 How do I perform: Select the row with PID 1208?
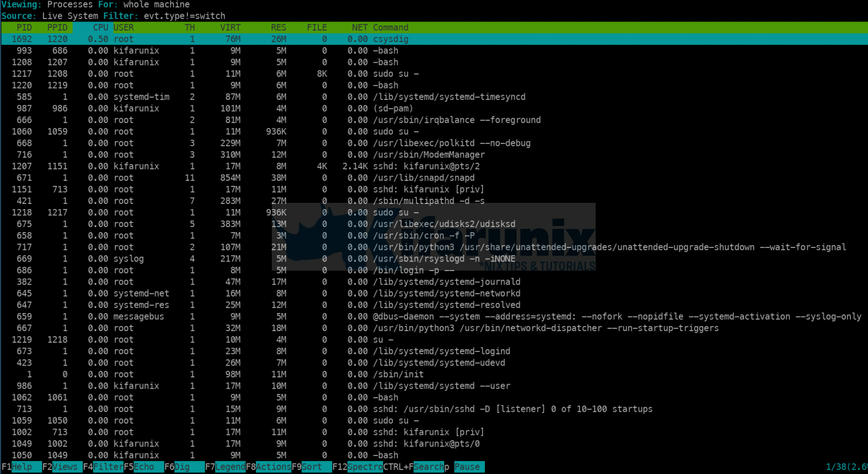pyautogui.click(x=434, y=62)
